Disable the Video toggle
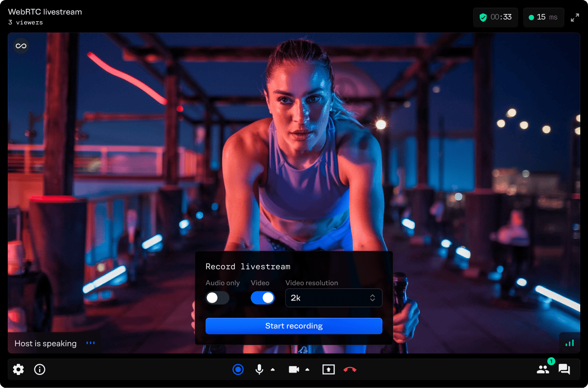This screenshot has height=388, width=588. 263,298
